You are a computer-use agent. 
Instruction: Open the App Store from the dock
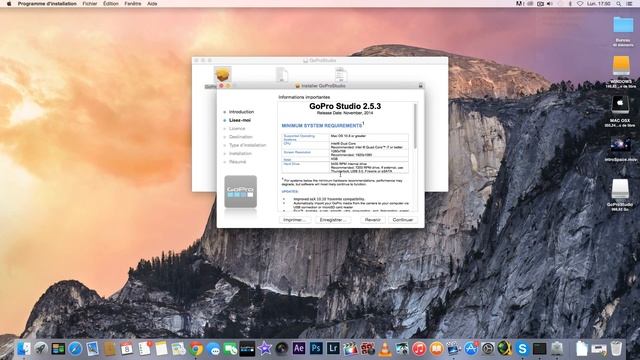coord(471,348)
